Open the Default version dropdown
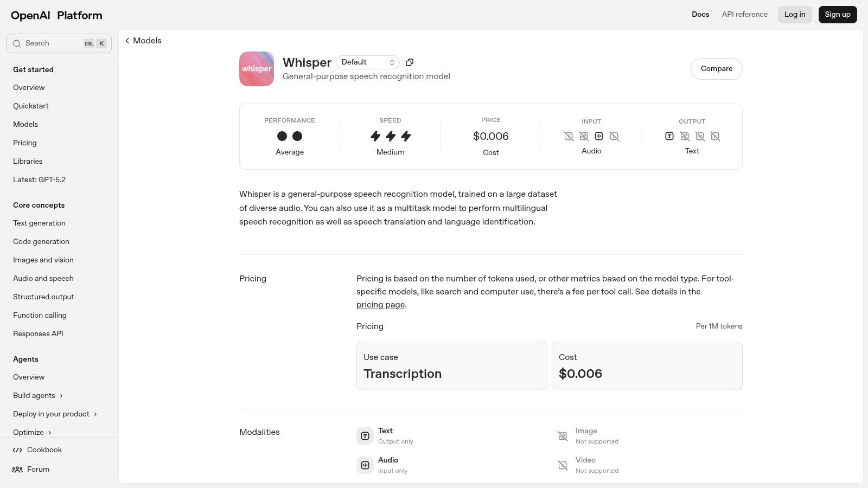Screen dimensions: 868x488 point(368,62)
